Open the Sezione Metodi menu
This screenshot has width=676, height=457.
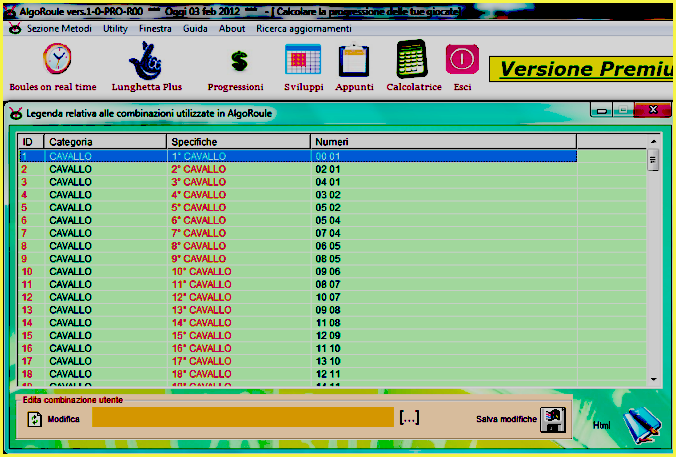pyautogui.click(x=59, y=29)
